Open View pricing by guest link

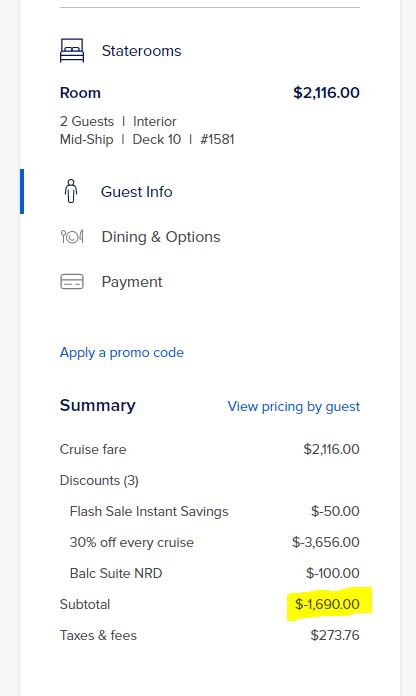pyautogui.click(x=293, y=406)
